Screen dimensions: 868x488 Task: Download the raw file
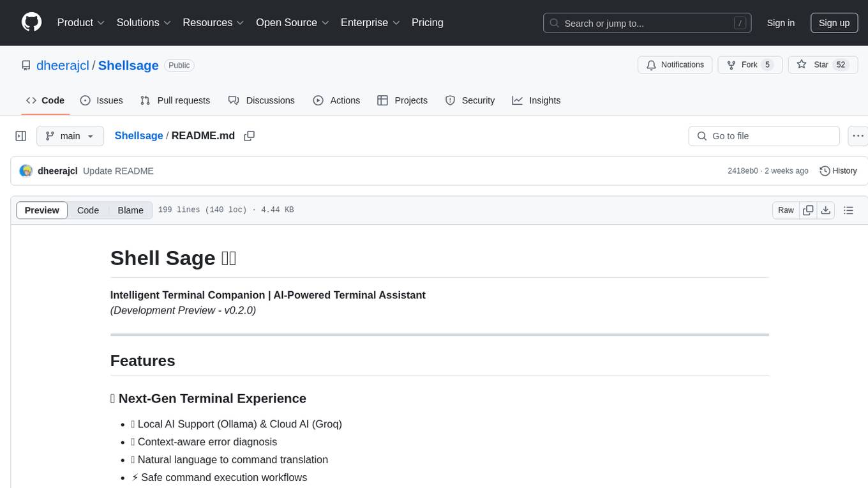coord(825,210)
